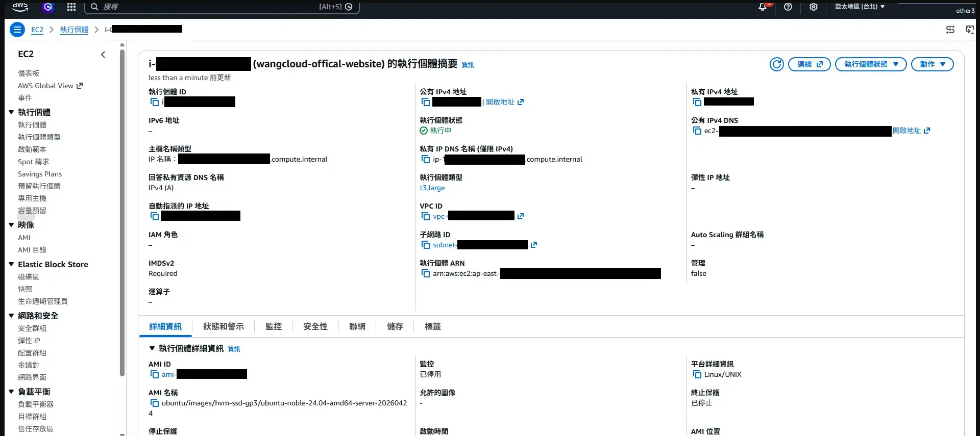Open the notifications bell
This screenshot has height=436, width=980.
(x=763, y=7)
